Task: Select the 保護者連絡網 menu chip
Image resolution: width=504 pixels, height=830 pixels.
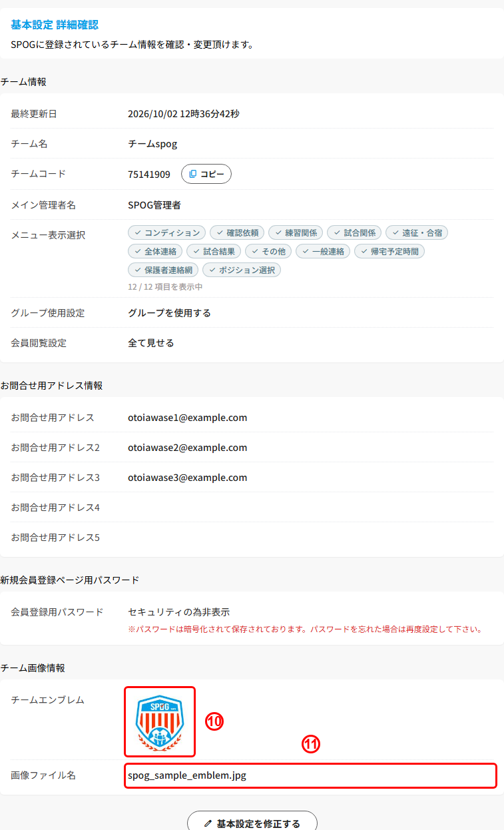Action: point(163,270)
